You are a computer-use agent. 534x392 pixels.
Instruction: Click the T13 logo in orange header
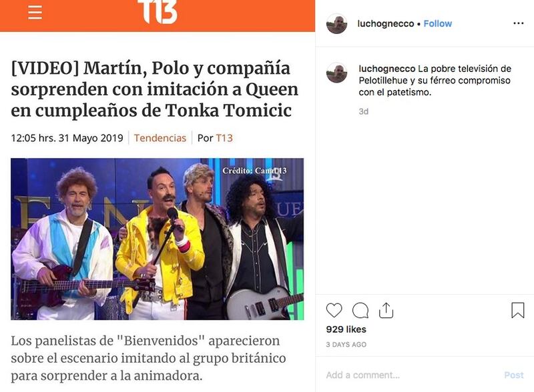pos(158,11)
